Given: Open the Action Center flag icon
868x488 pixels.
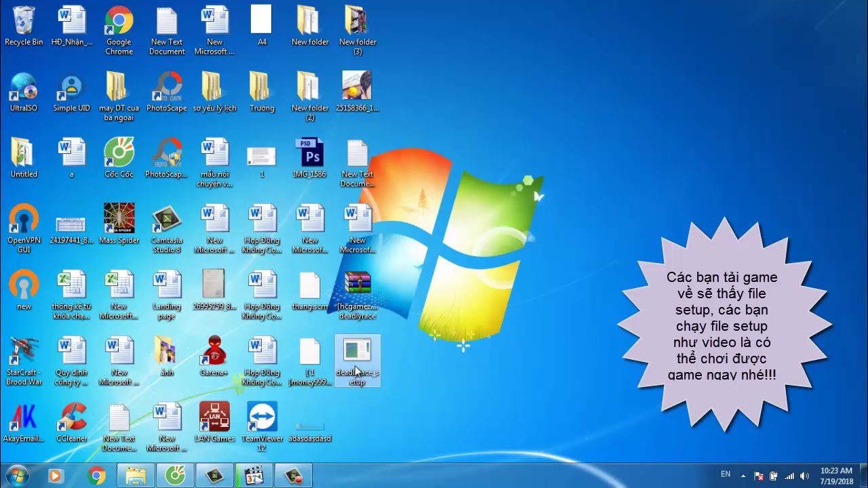Looking at the screenshot, I should (759, 476).
